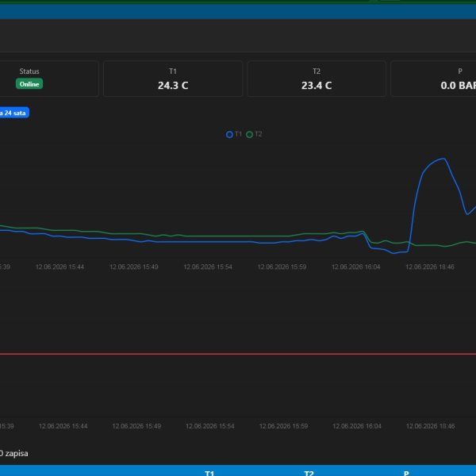
Task: Click 12.06.2026 15:49 label under temperature chart
Action: (134, 267)
